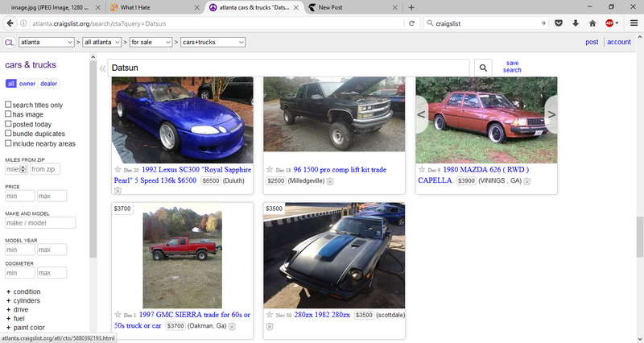
Task: Go back with the browser back arrow
Action: click(10, 23)
